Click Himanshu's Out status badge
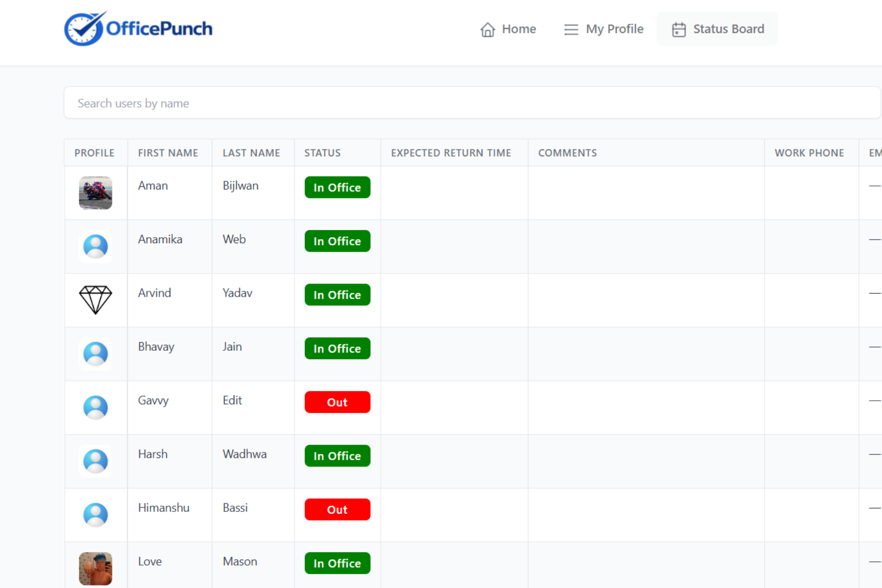Viewport: 882px width, 588px height. [337, 509]
